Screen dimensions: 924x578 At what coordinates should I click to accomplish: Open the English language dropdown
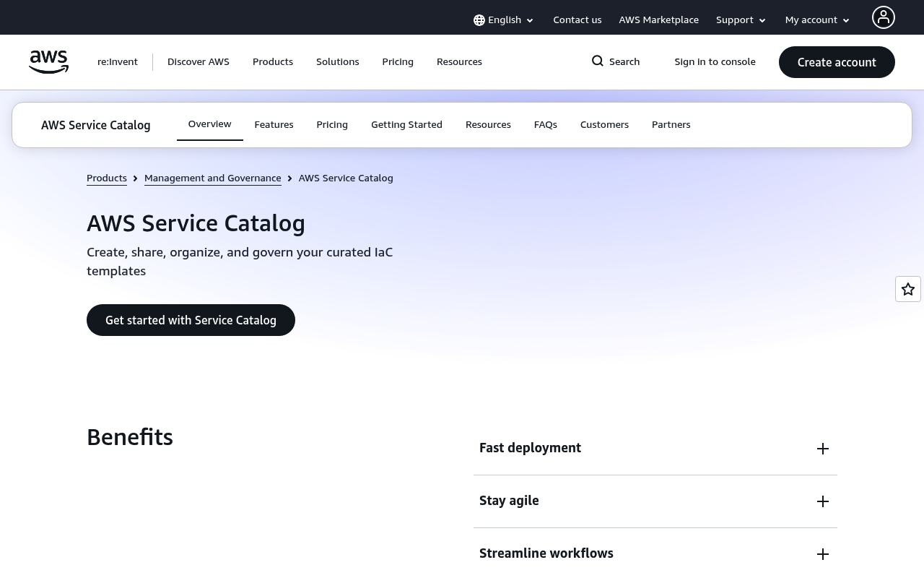pos(504,20)
